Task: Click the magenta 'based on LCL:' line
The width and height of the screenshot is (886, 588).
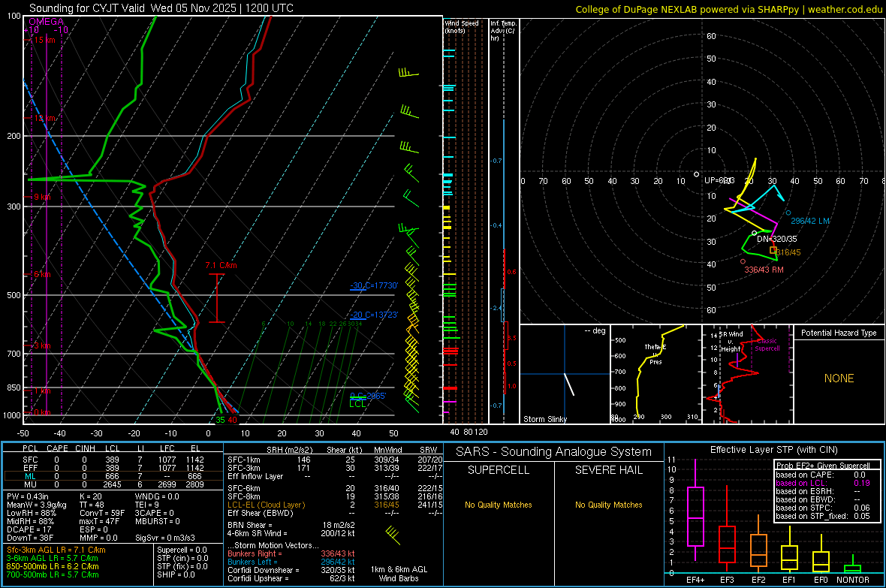Action: [x=801, y=483]
